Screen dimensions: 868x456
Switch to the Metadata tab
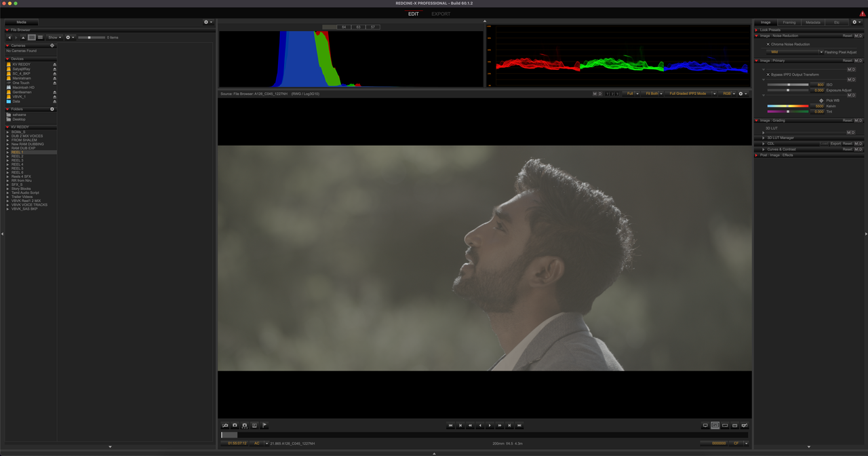(x=813, y=22)
